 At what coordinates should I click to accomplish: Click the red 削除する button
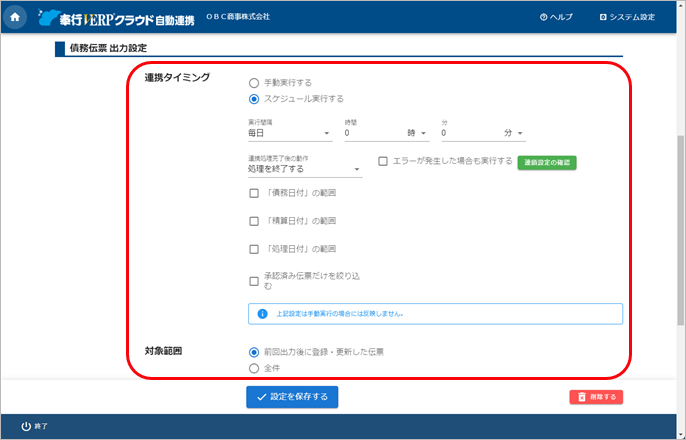click(x=596, y=397)
